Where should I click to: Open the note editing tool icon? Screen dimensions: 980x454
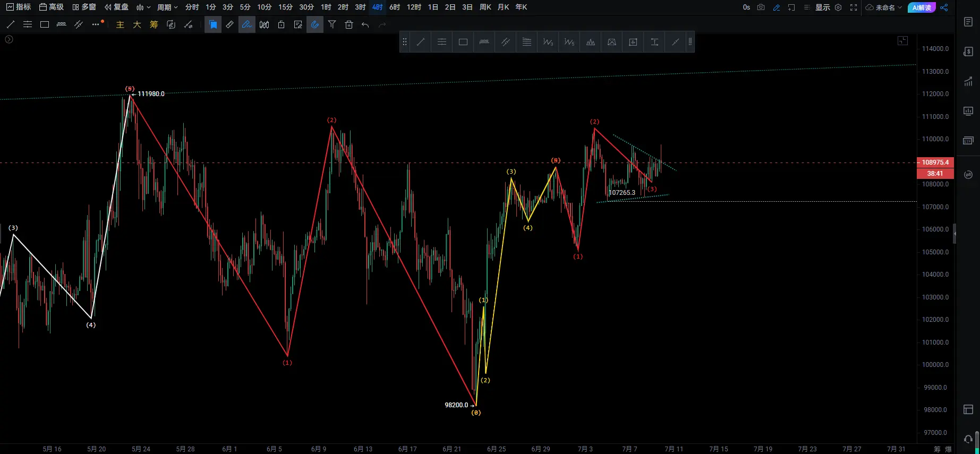pyautogui.click(x=298, y=24)
